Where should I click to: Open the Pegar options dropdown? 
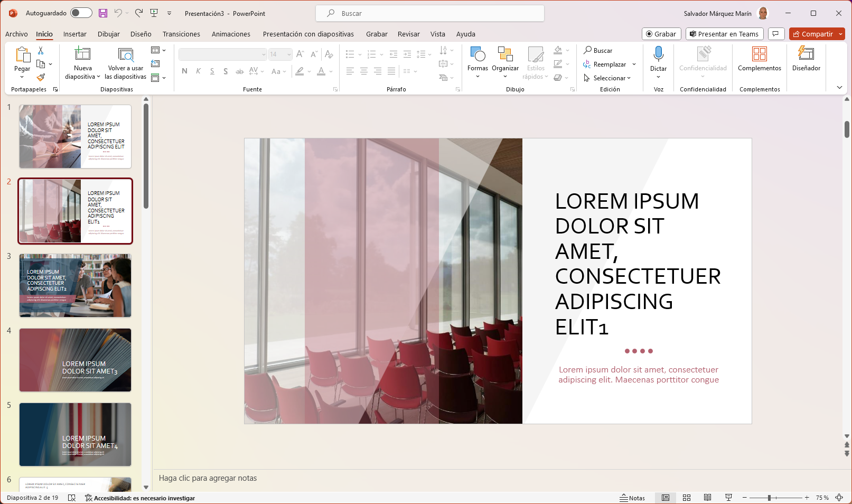[x=22, y=77]
